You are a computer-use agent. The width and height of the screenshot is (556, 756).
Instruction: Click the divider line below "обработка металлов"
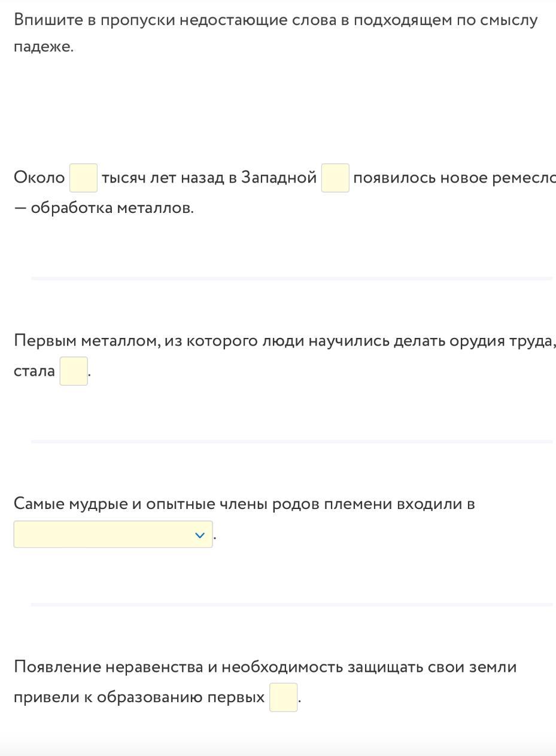coord(291,278)
